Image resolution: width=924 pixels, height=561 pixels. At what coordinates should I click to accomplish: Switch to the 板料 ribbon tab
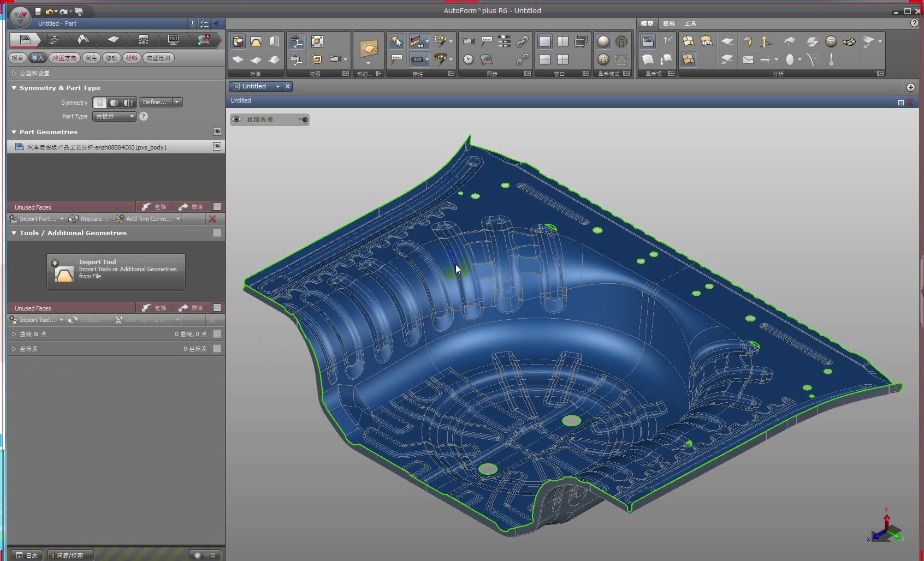pyautogui.click(x=669, y=23)
